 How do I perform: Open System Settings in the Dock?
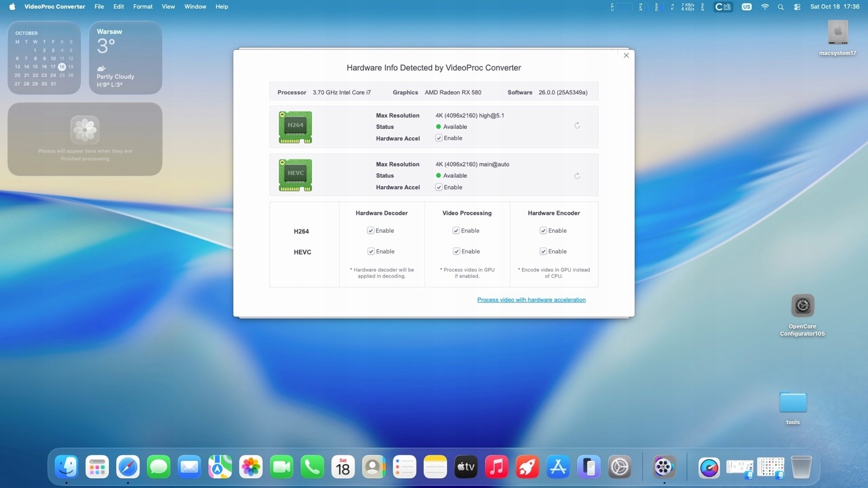[619, 467]
